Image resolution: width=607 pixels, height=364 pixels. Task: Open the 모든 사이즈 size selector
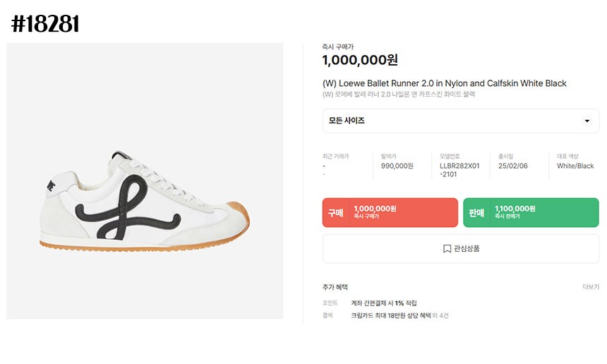click(x=460, y=121)
